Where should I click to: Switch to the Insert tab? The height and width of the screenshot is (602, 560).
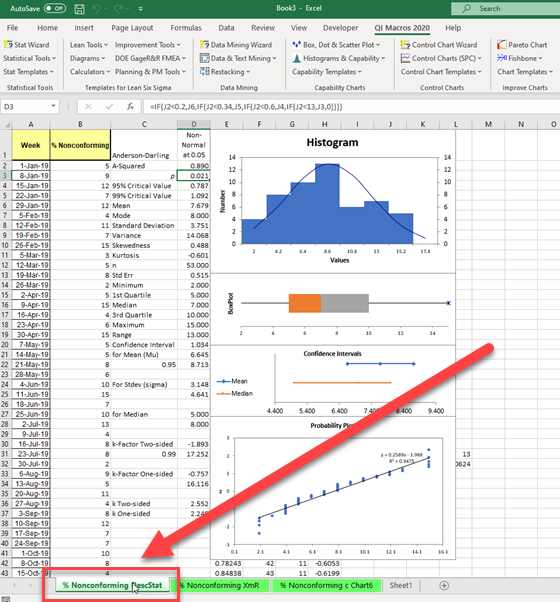[x=84, y=28]
